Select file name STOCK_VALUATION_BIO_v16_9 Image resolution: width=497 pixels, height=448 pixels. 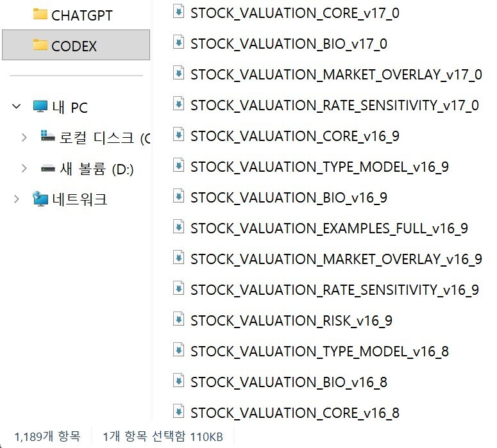point(289,197)
